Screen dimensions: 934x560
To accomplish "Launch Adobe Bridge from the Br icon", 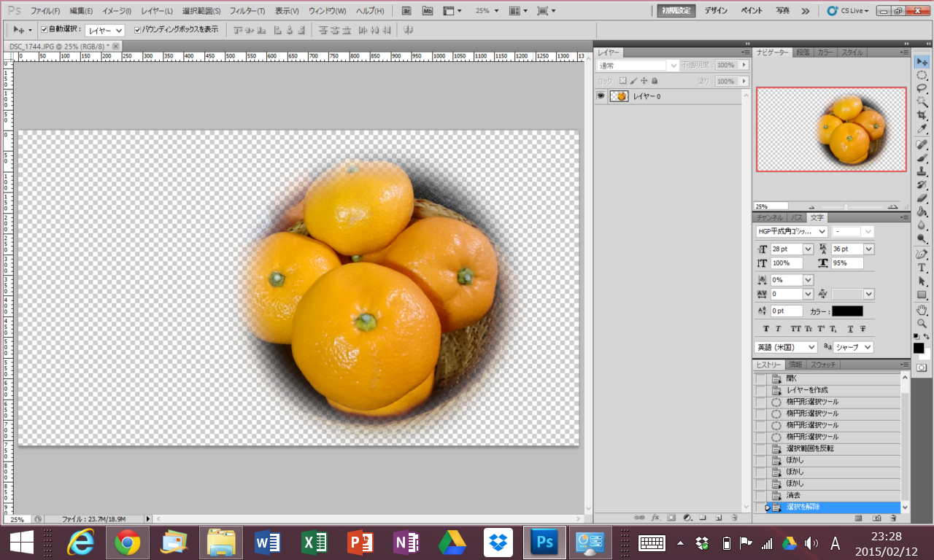I will coord(406,11).
